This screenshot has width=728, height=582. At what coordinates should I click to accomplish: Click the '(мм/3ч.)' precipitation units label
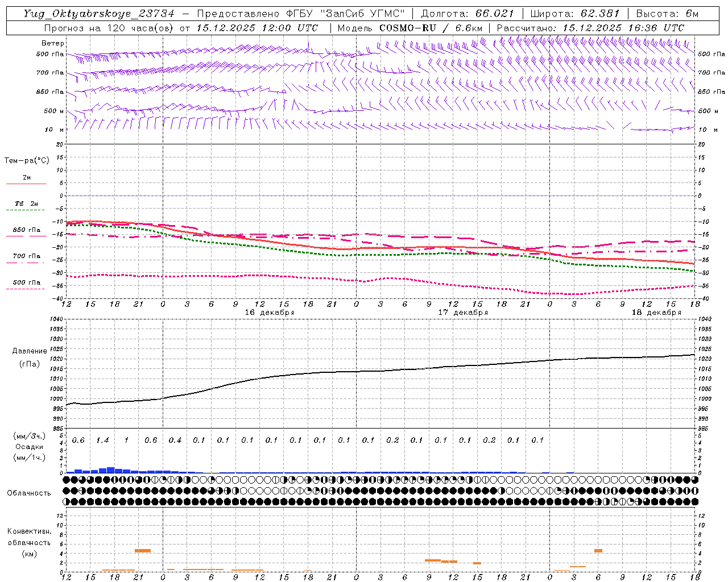pyautogui.click(x=28, y=436)
